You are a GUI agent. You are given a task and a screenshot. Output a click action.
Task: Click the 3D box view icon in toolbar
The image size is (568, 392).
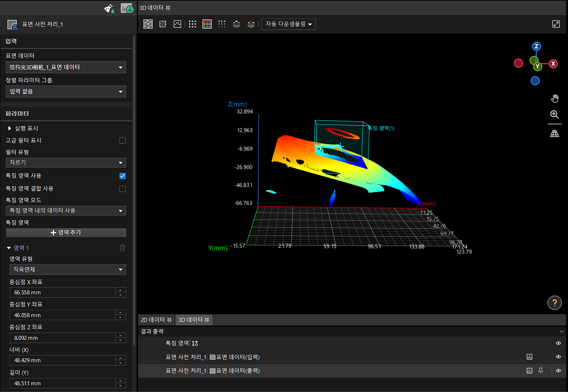[148, 24]
